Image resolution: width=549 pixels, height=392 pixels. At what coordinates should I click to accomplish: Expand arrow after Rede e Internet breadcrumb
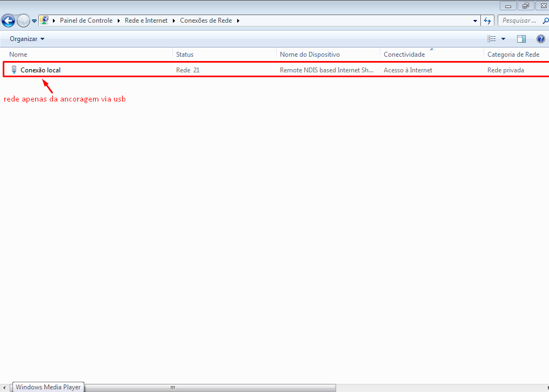(174, 21)
